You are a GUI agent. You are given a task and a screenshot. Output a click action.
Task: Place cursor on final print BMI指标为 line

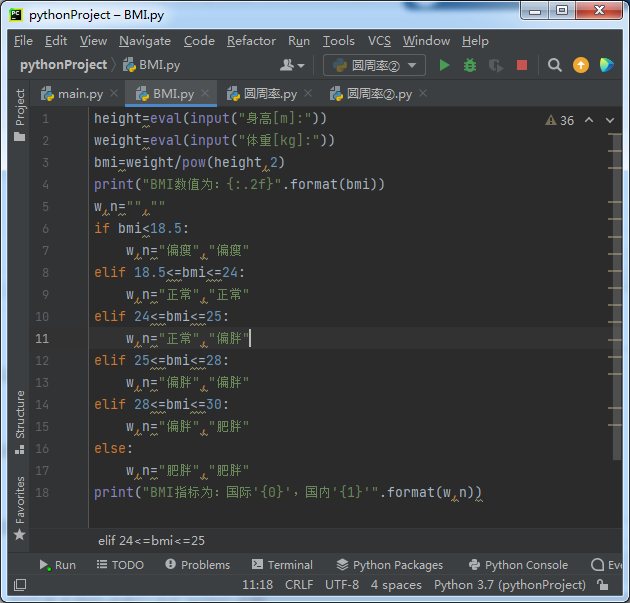tap(288, 493)
